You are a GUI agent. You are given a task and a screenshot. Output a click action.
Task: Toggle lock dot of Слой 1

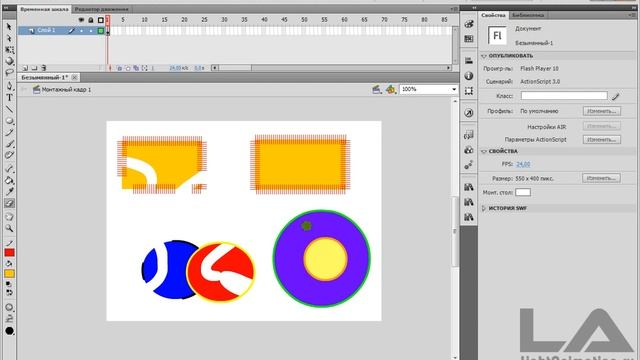pyautogui.click(x=91, y=31)
